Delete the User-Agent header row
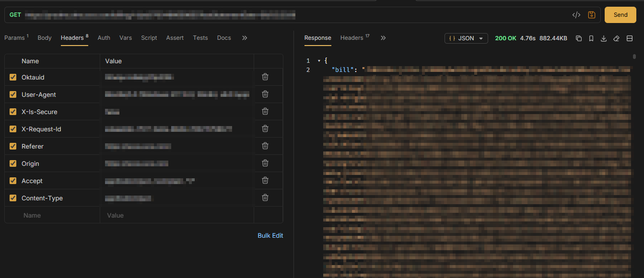Screen dimensions: 644x278 pos(265,94)
